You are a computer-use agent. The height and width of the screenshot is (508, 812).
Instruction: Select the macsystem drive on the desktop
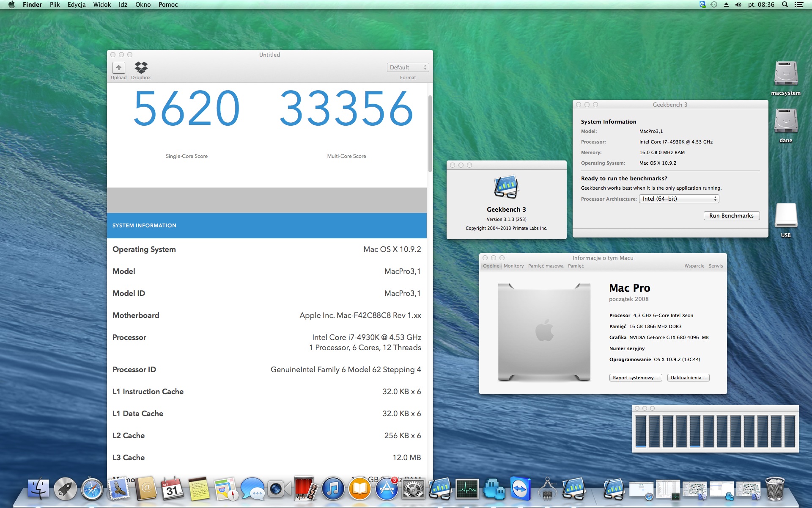[786, 74]
